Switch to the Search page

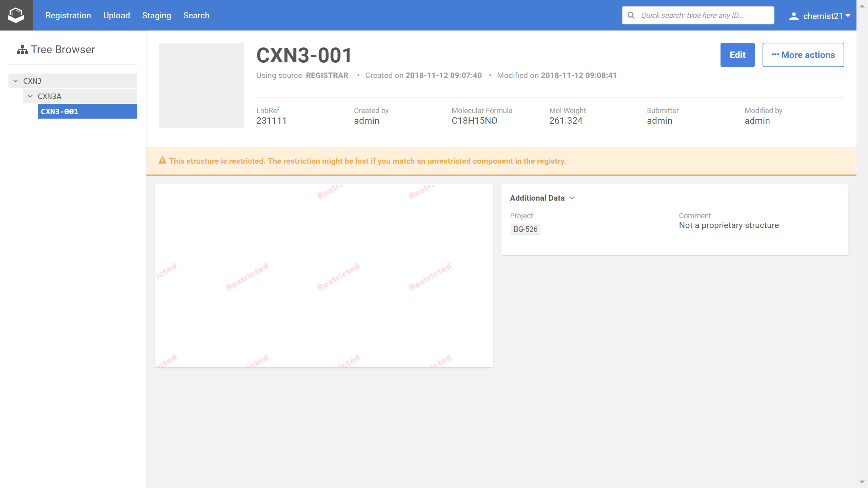(x=196, y=16)
